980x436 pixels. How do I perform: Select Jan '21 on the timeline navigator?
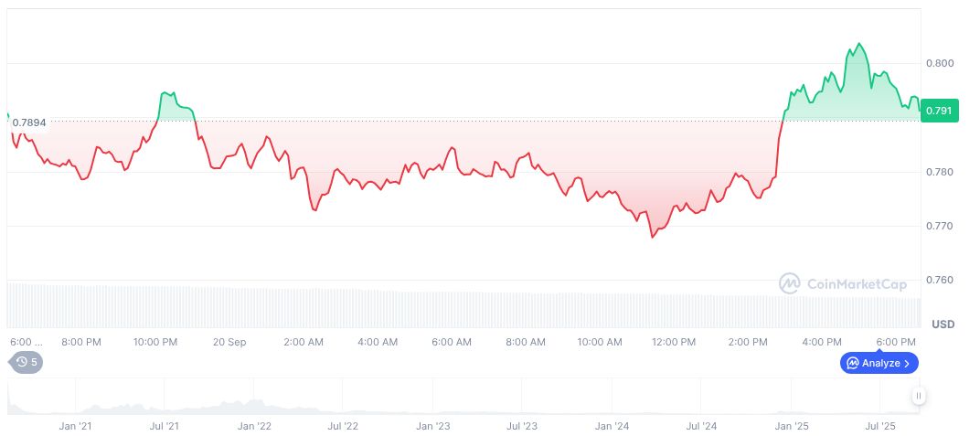click(74, 426)
